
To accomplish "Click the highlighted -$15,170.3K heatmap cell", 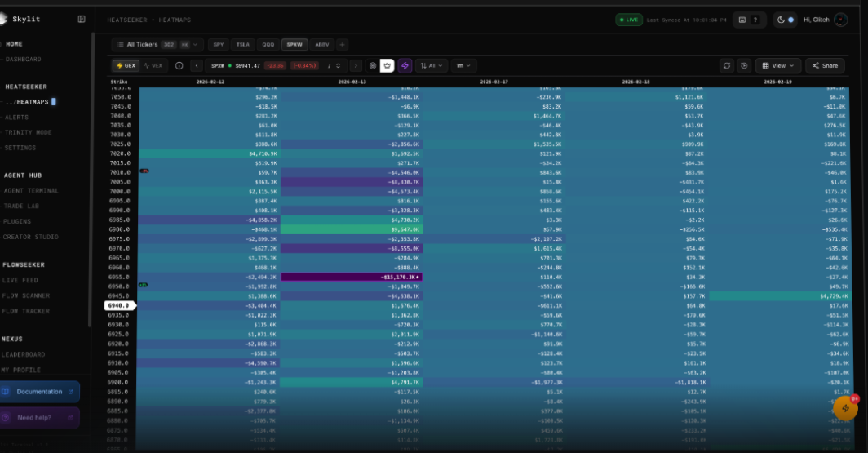I will tap(352, 277).
